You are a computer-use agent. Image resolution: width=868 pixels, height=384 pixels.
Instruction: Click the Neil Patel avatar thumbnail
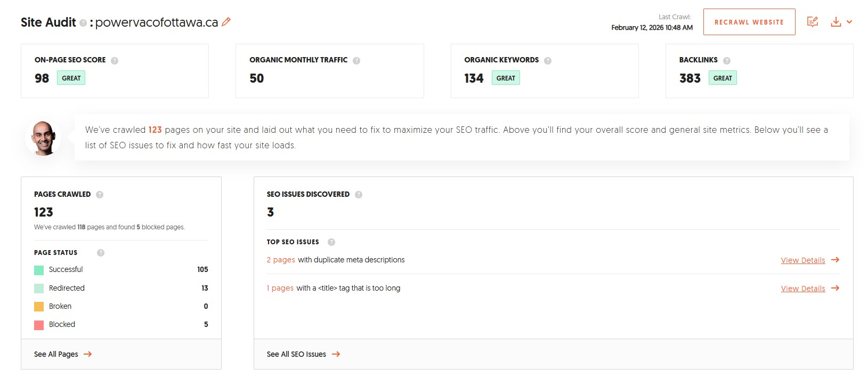[x=43, y=138]
